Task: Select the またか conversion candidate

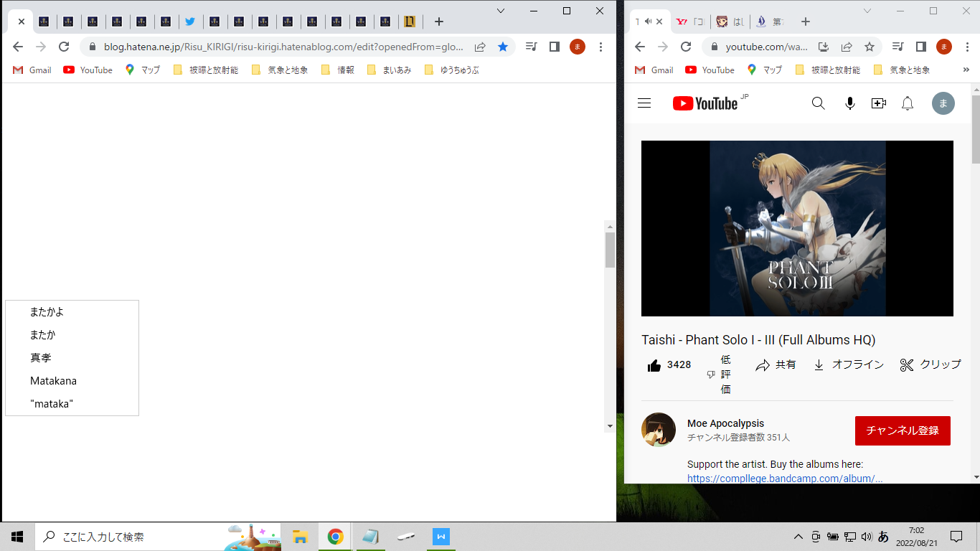Action: pyautogui.click(x=72, y=335)
